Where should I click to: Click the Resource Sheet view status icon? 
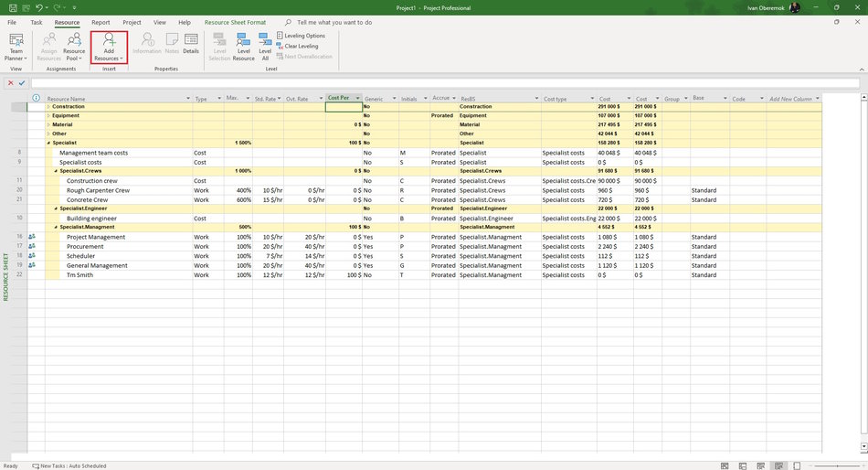pyautogui.click(x=778, y=466)
